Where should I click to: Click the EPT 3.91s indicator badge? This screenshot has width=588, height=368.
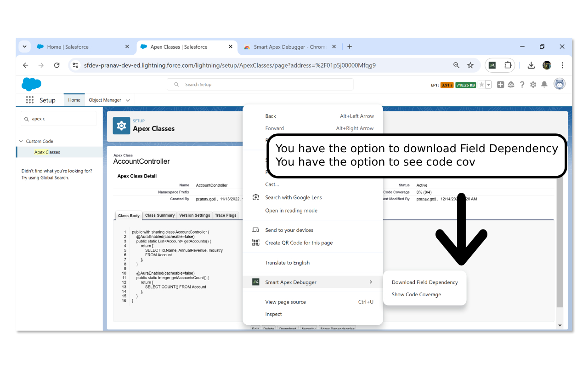[447, 85]
